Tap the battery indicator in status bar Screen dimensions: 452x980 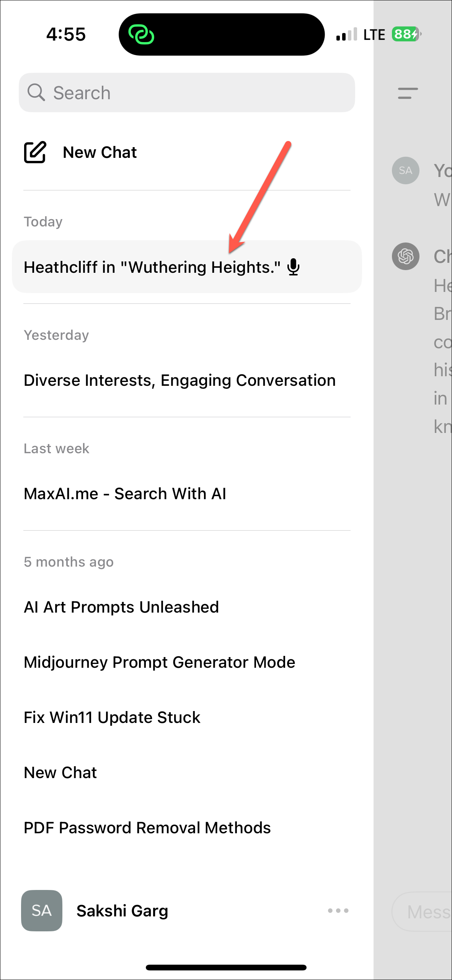pos(406,34)
